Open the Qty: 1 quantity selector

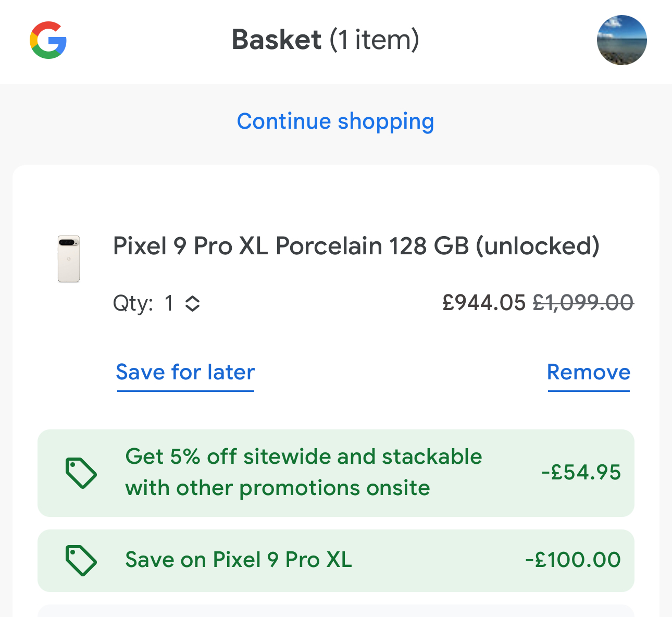coord(156,303)
